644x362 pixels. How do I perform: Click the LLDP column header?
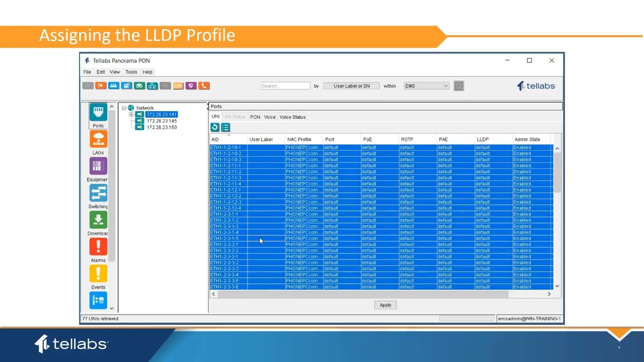(x=493, y=139)
